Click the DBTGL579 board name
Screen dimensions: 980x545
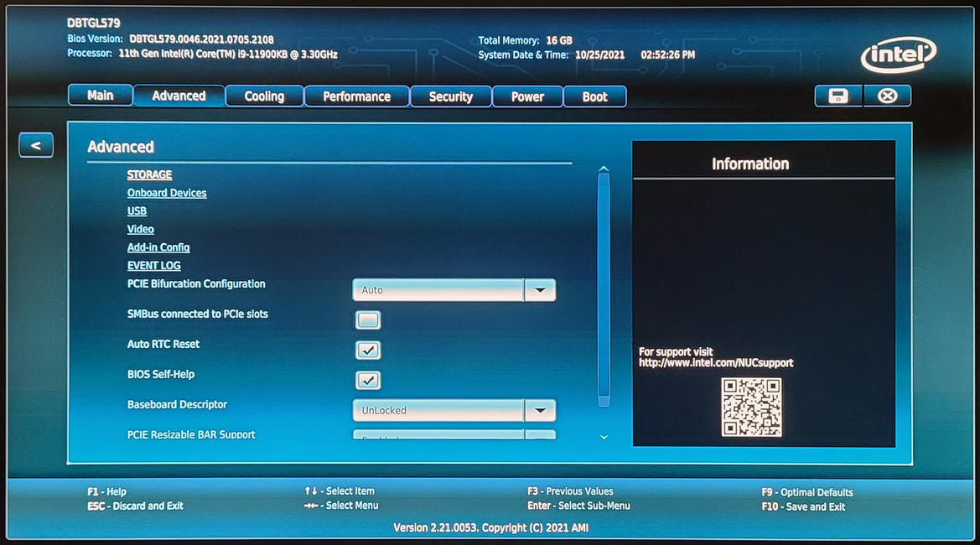point(94,23)
